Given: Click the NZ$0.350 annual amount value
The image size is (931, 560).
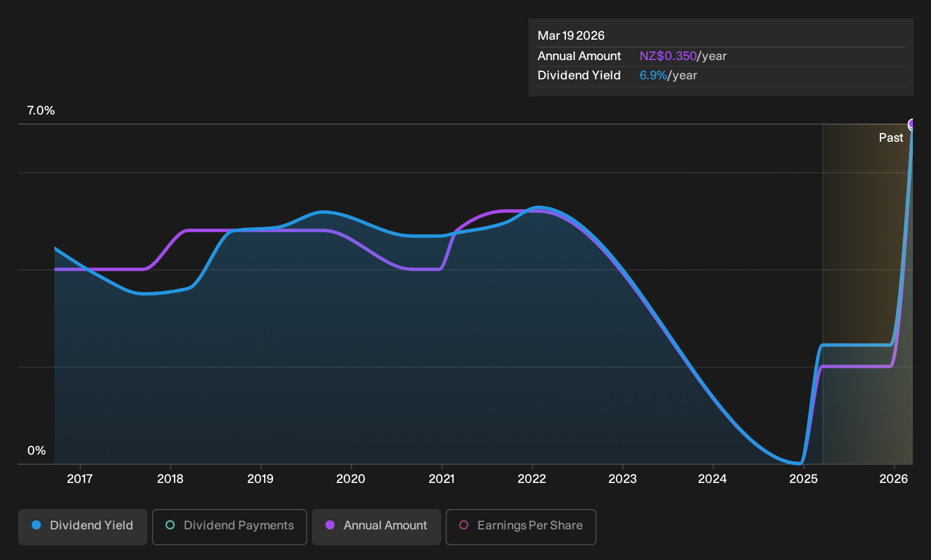Looking at the screenshot, I should 668,56.
